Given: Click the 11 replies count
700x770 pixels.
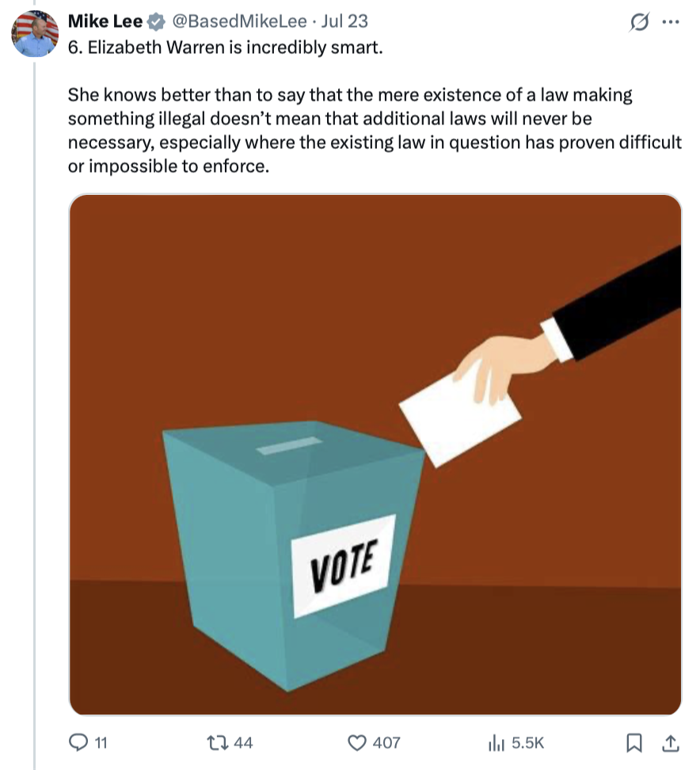Looking at the screenshot, I should (101, 743).
